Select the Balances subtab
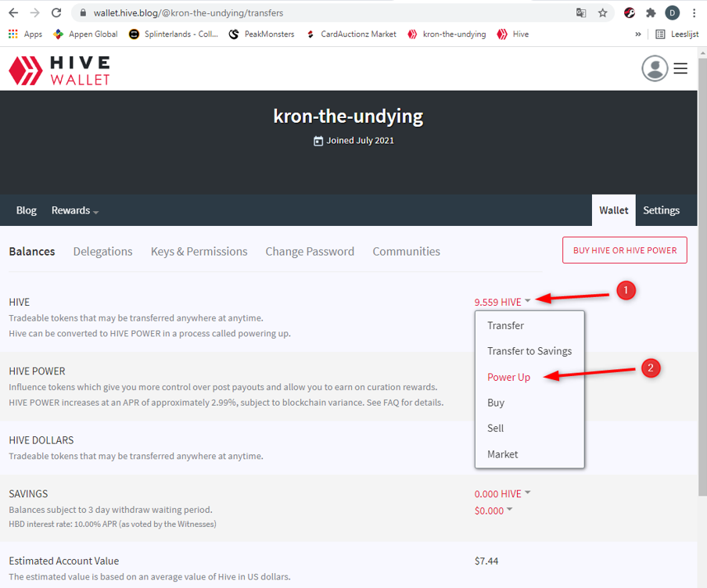Viewport: 707px width, 588px height. pyautogui.click(x=32, y=252)
